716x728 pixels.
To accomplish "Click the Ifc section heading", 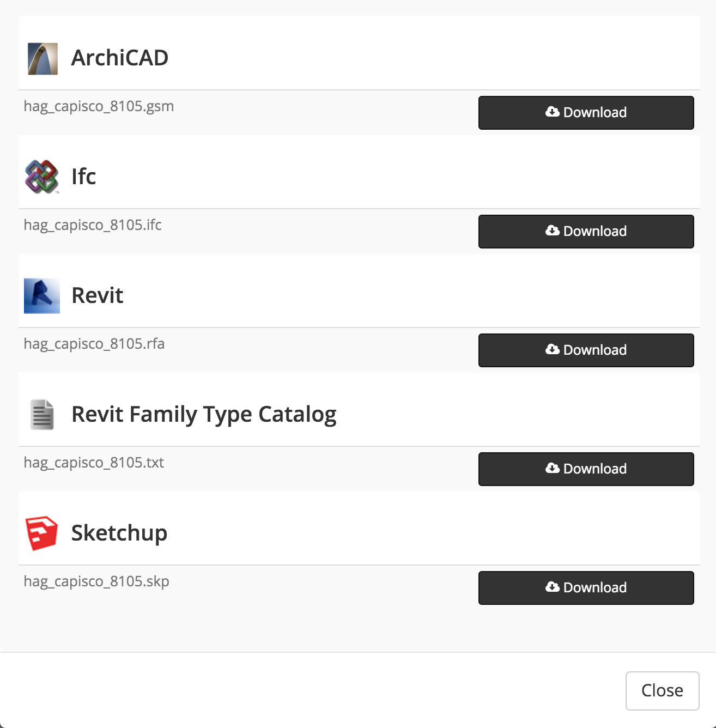I will (83, 177).
